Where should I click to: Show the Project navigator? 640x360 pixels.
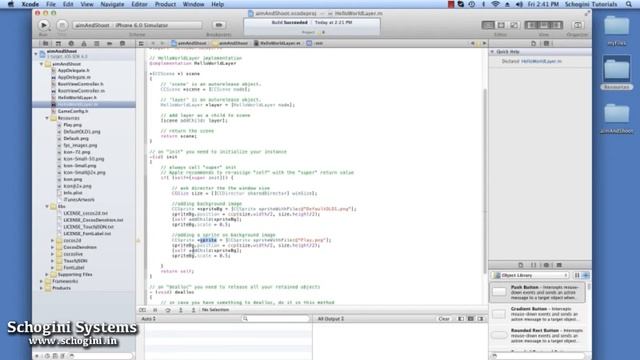coord(45,43)
